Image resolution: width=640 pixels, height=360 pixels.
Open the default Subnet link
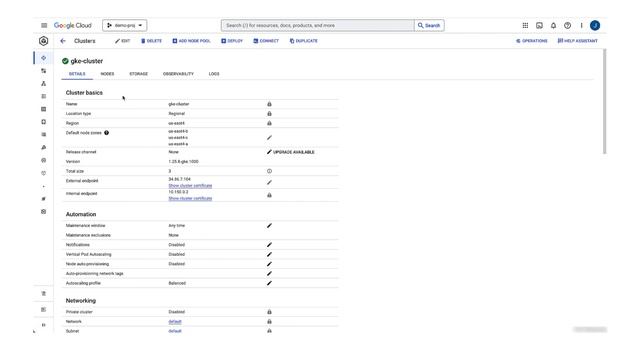click(x=175, y=331)
